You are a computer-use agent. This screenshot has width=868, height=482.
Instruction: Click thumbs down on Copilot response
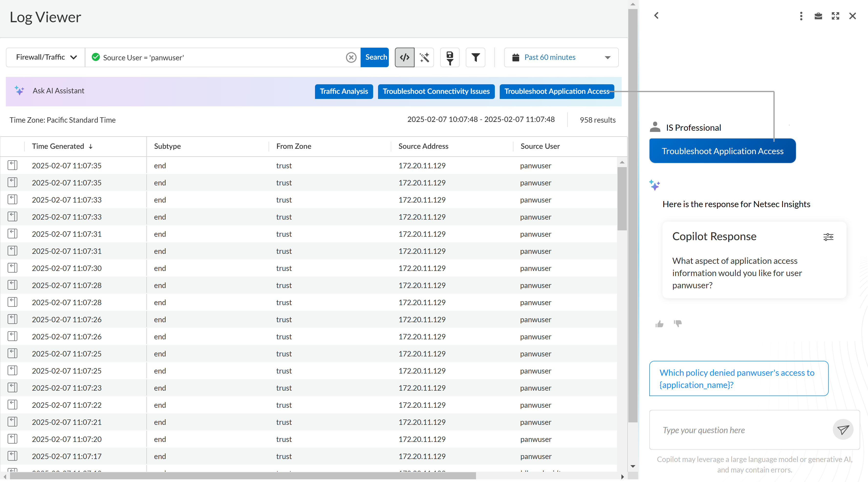pos(678,324)
